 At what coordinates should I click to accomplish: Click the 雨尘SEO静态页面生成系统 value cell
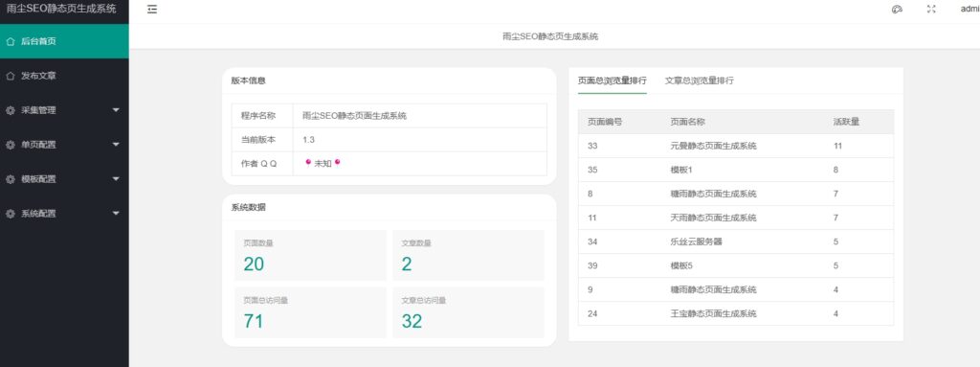coord(420,116)
